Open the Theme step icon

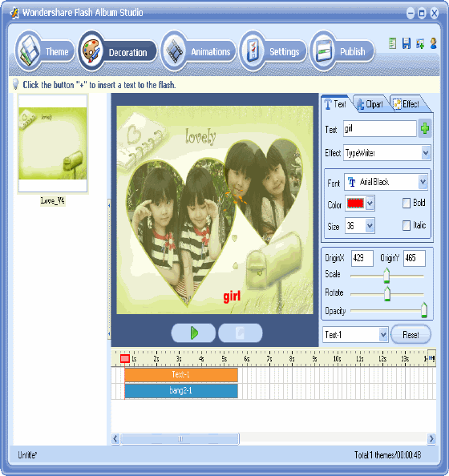click(29, 50)
